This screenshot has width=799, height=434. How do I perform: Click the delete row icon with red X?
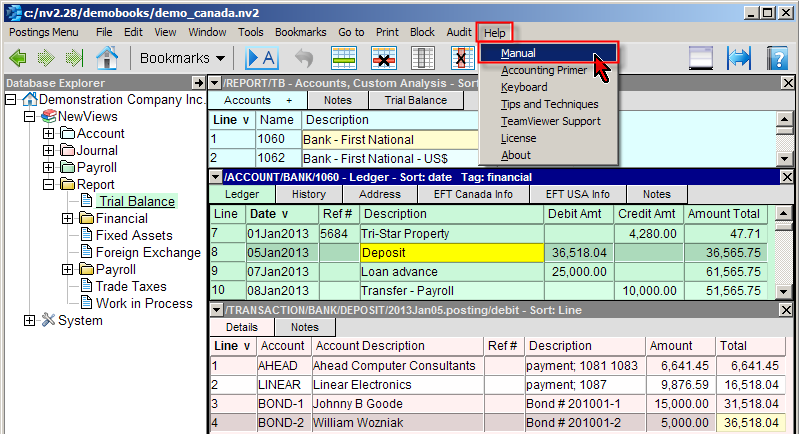[385, 58]
